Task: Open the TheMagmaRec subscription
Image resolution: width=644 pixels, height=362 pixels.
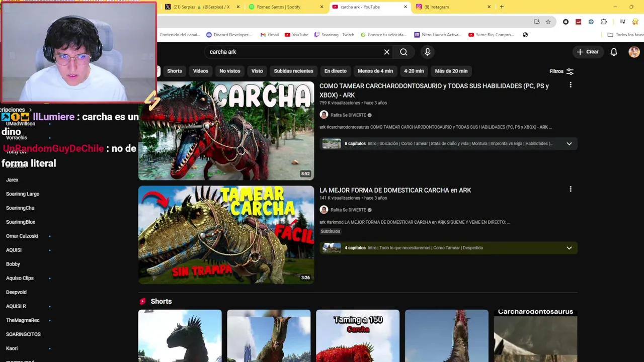Action: [23, 320]
